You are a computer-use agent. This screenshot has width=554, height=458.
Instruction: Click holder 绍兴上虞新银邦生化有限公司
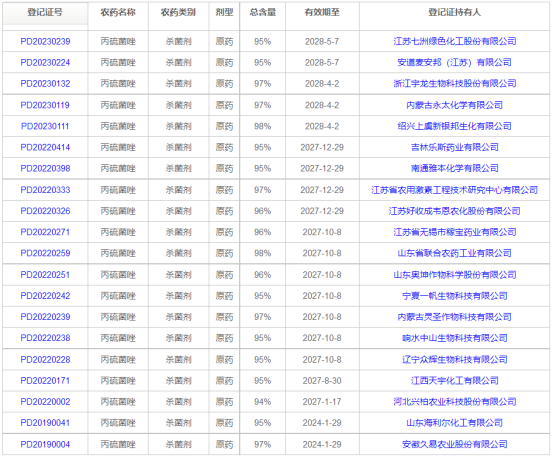pos(455,126)
